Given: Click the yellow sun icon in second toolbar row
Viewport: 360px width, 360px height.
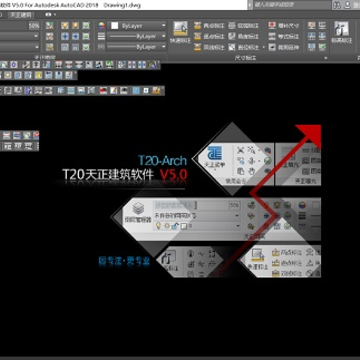Looking at the screenshot, I should [x=8, y=75].
